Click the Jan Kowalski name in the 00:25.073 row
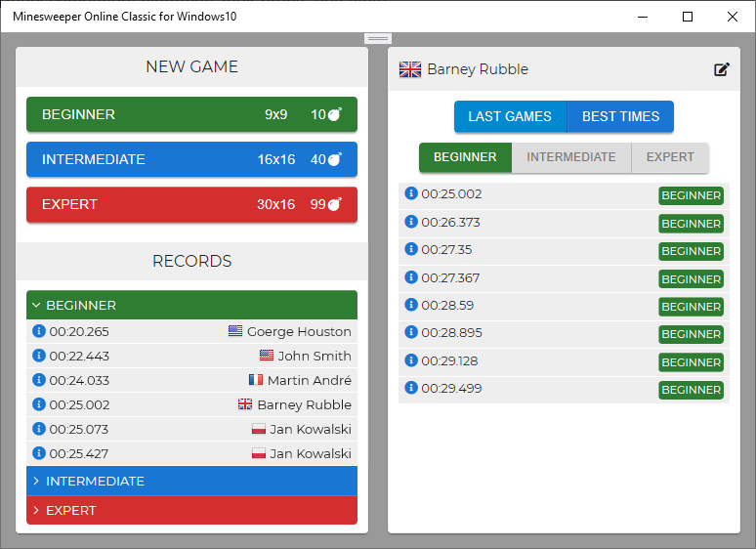756x549 pixels. pyautogui.click(x=311, y=429)
